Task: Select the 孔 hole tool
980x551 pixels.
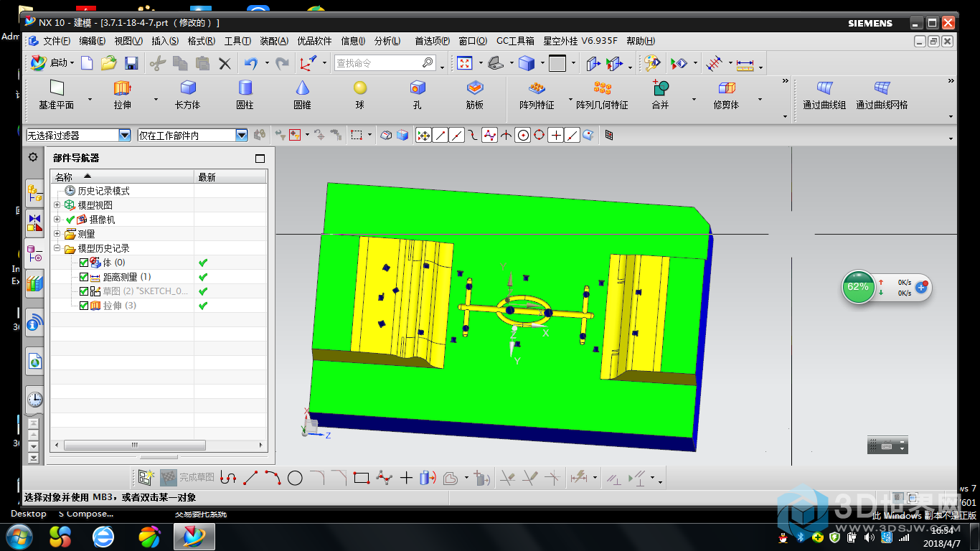Action: point(418,95)
